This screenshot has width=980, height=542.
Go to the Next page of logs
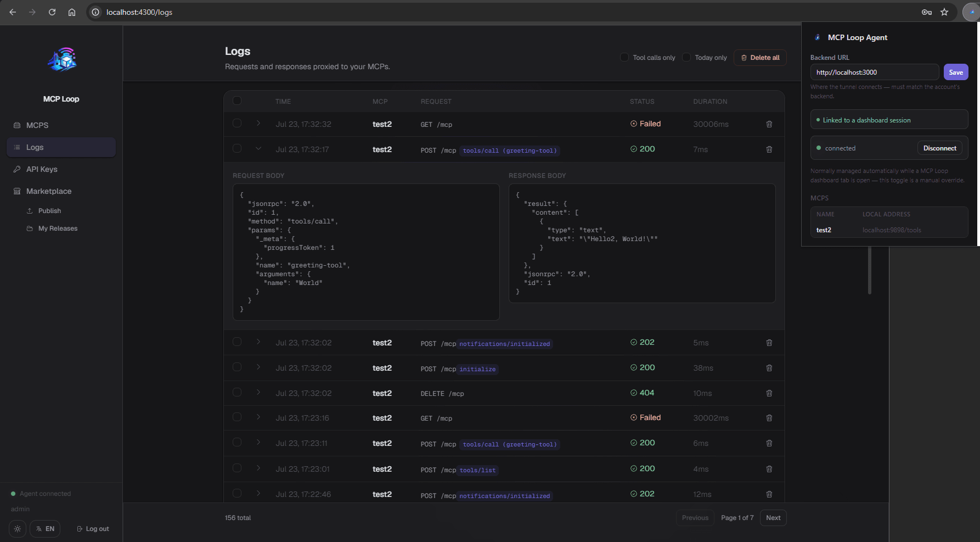click(x=773, y=518)
